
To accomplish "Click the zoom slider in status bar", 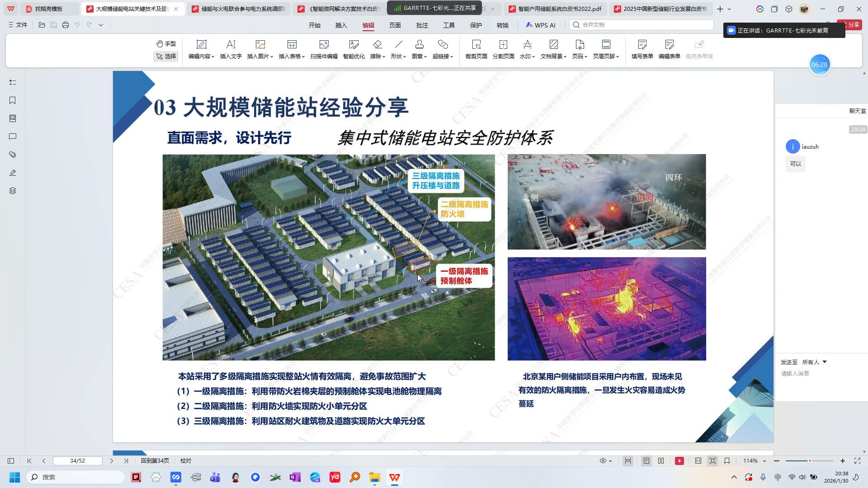I will (809, 461).
